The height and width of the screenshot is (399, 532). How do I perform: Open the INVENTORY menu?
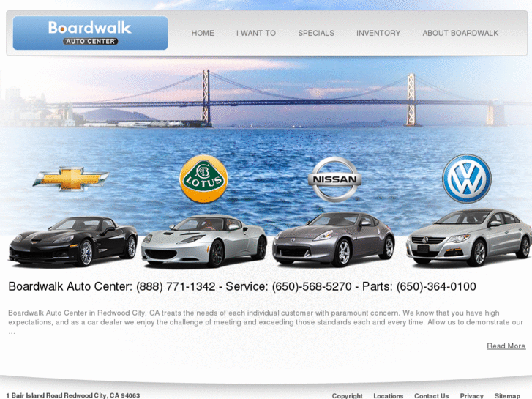click(378, 33)
